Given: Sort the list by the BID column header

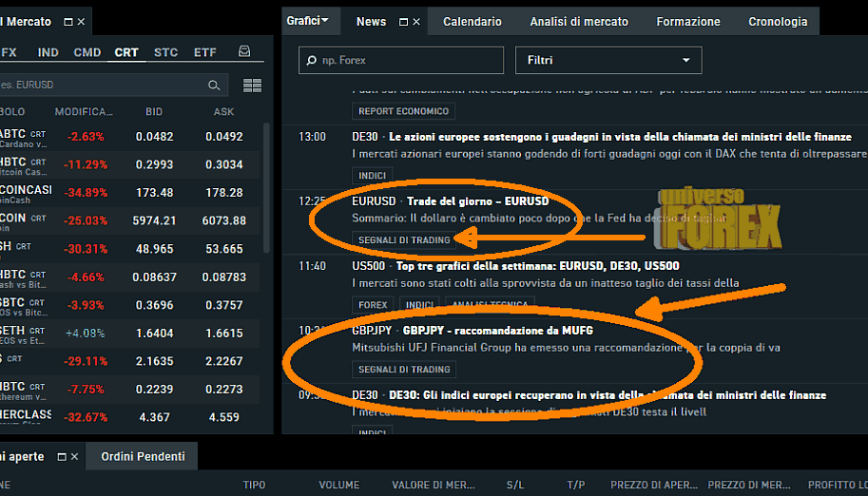Looking at the screenshot, I should pyautogui.click(x=154, y=111).
